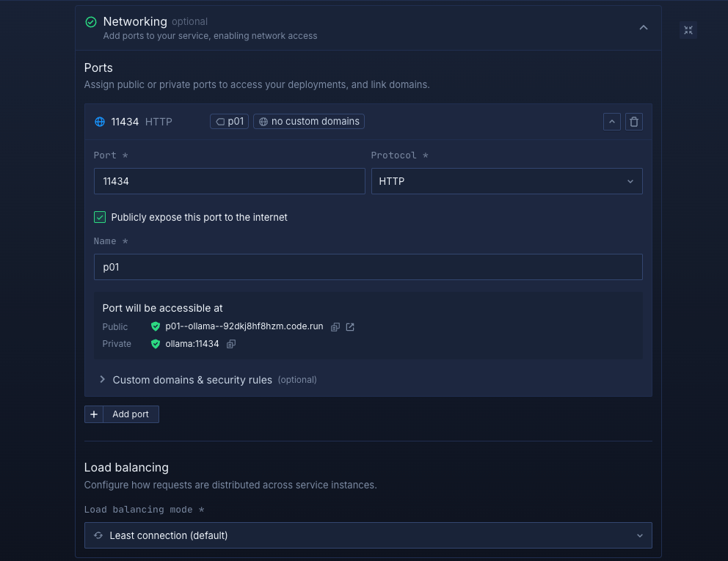Collapse the 11434 port panel
The height and width of the screenshot is (561, 728).
(x=612, y=122)
